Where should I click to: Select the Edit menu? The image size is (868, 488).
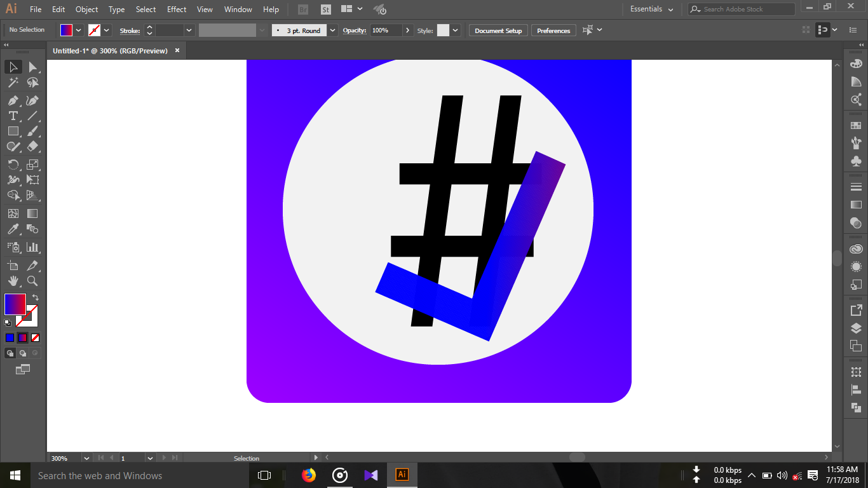click(58, 10)
